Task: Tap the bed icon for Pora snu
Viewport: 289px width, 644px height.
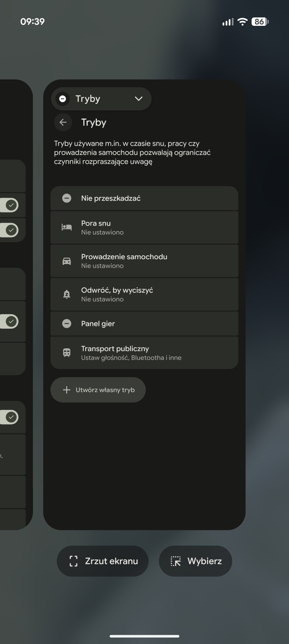Action: (67, 227)
